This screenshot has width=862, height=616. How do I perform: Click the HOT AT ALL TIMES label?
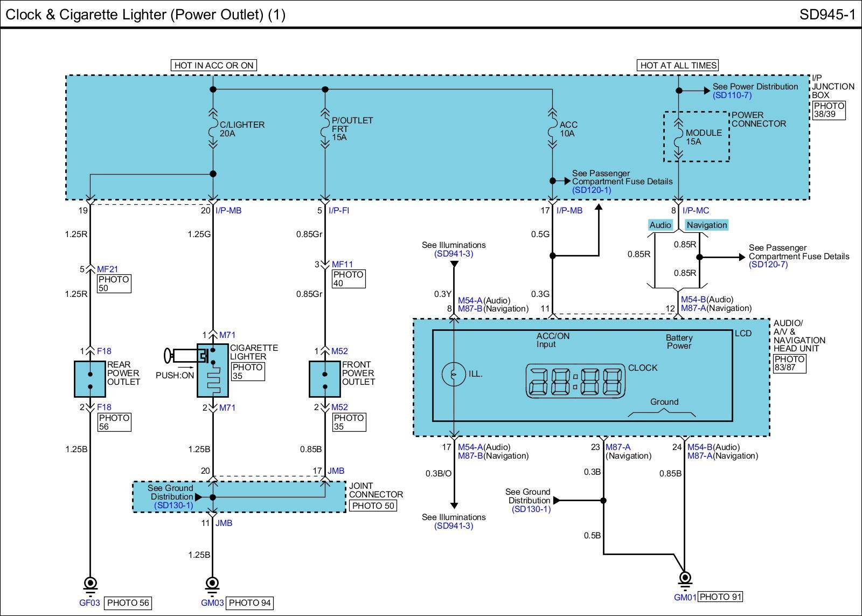[678, 65]
